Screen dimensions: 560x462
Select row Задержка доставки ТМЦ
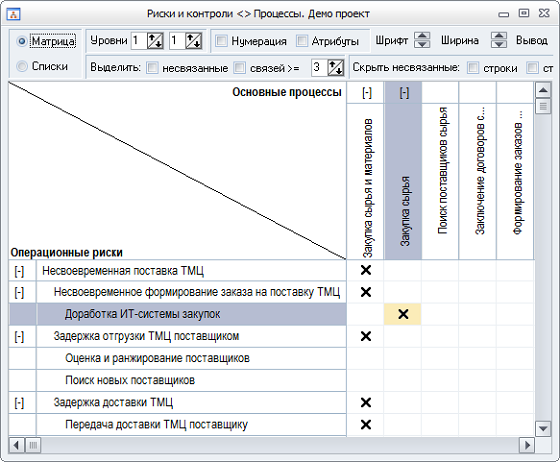[x=191, y=403]
